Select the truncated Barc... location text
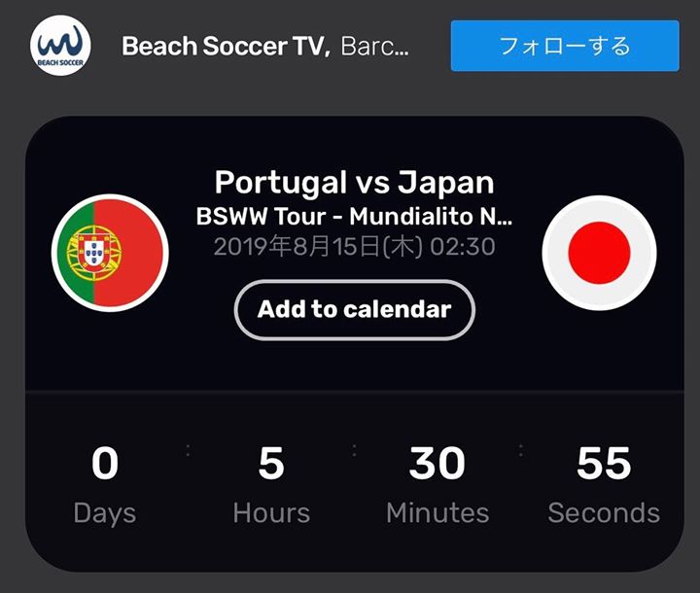Screen dimensions: 700x593 tap(374, 46)
